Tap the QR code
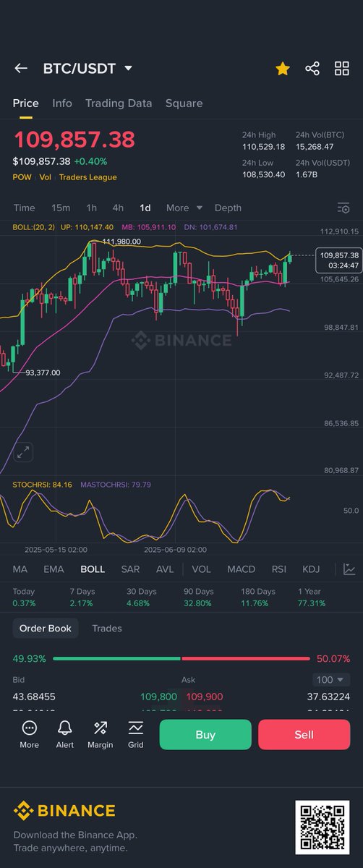Viewport: 363px width, 868px height. point(323,826)
